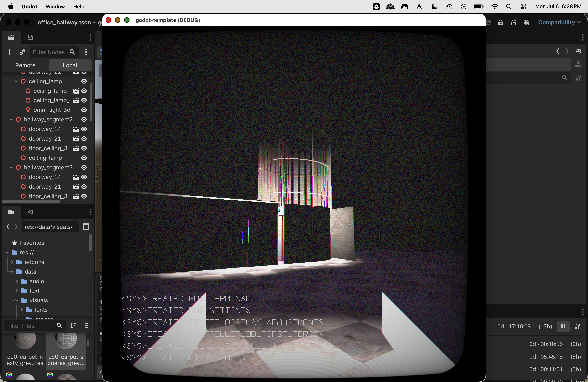This screenshot has height=382, width=588.
Task: Click the instantiate child scene link icon
Action: click(22, 52)
